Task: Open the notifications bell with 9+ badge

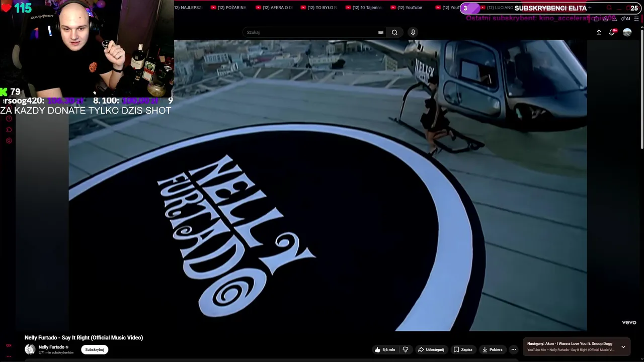Action: click(612, 32)
